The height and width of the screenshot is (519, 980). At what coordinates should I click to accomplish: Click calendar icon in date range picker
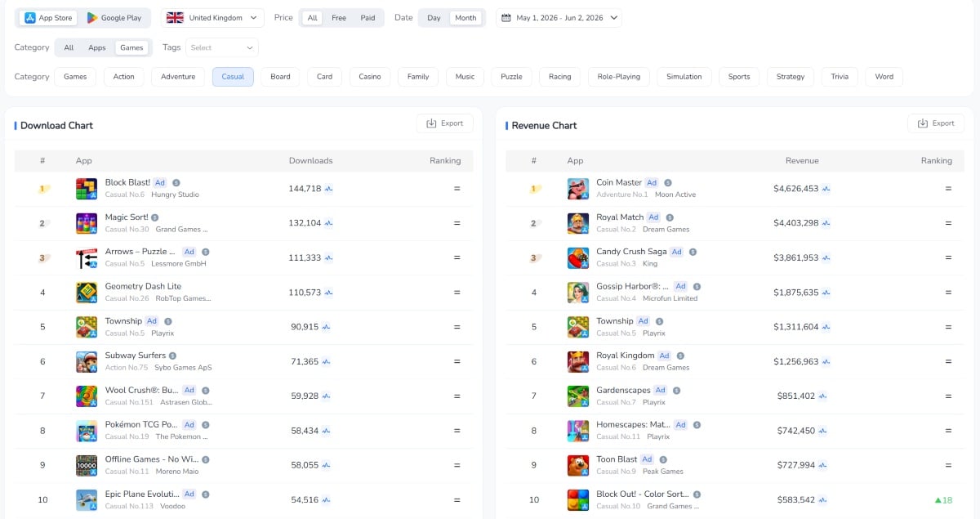coord(506,18)
